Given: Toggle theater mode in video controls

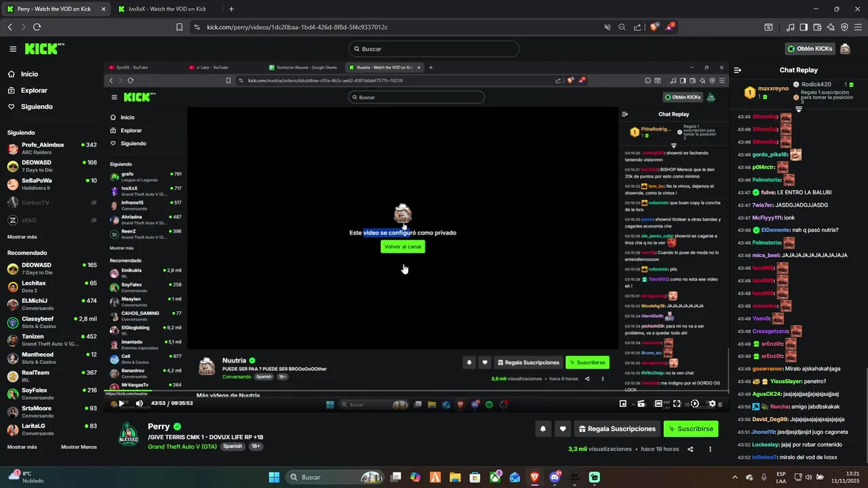Looking at the screenshot, I should pyautogui.click(x=658, y=403).
